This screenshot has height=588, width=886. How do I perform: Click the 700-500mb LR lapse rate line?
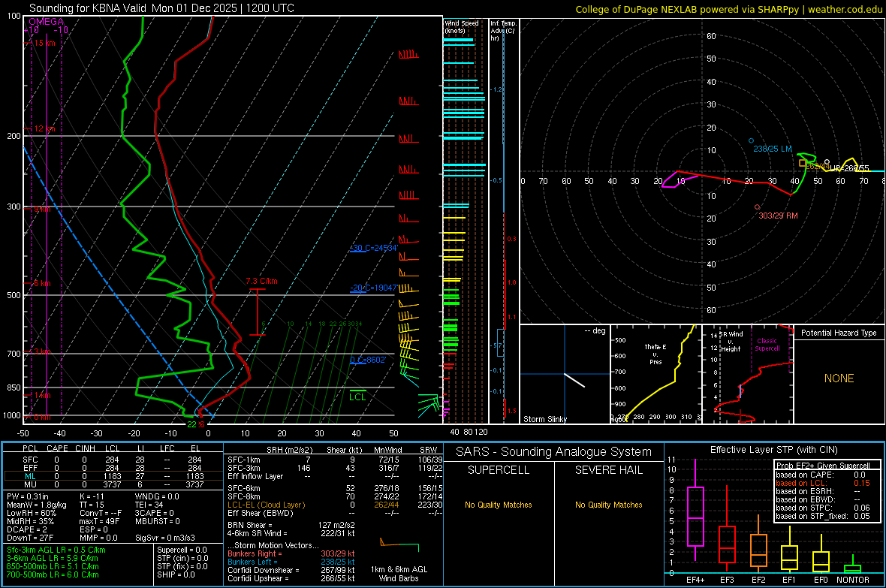click(53, 574)
